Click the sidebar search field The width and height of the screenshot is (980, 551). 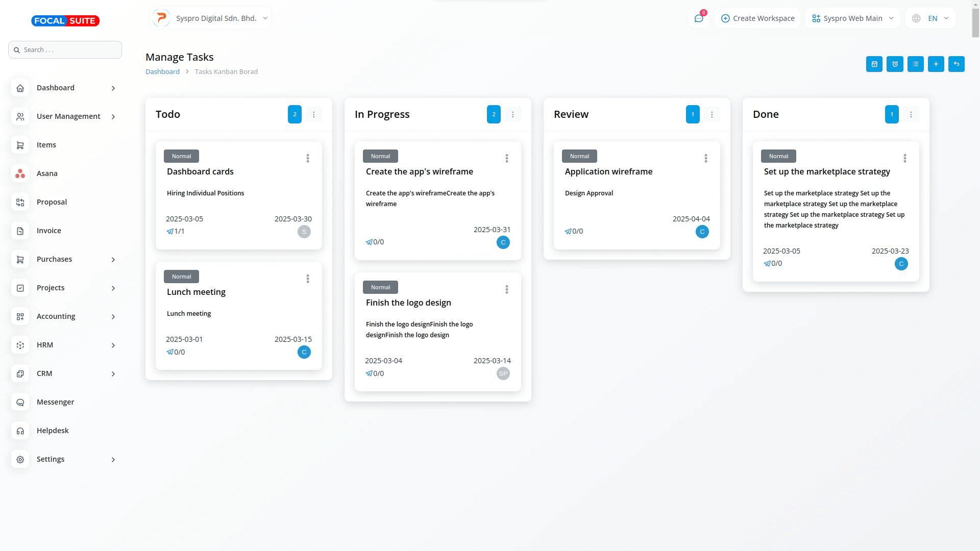(65, 50)
